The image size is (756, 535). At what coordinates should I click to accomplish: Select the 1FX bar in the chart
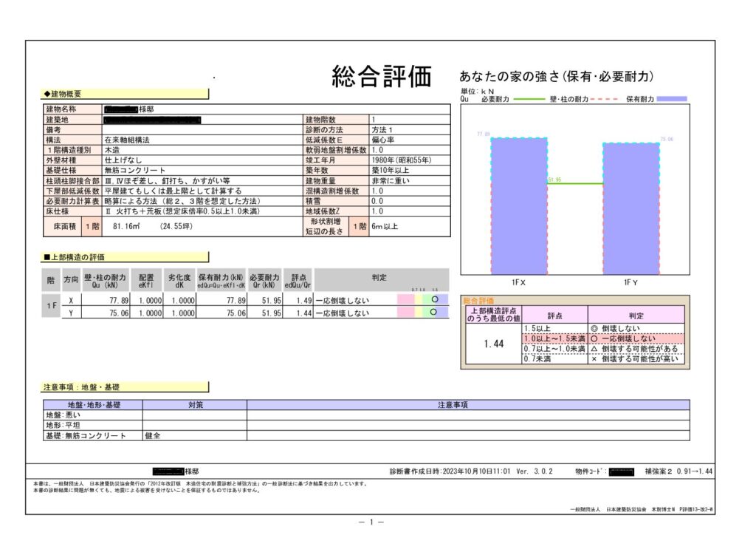(x=518, y=207)
